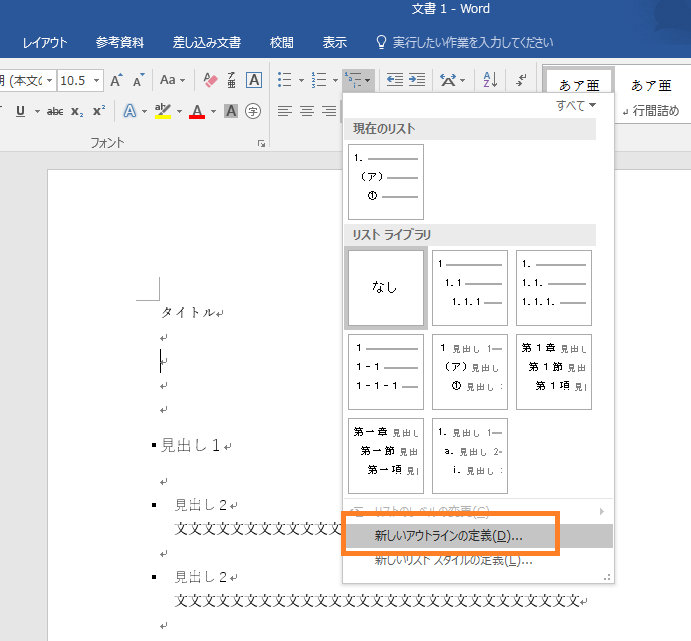Shrink font size with smaller A icon
This screenshot has width=691, height=641.
(139, 80)
